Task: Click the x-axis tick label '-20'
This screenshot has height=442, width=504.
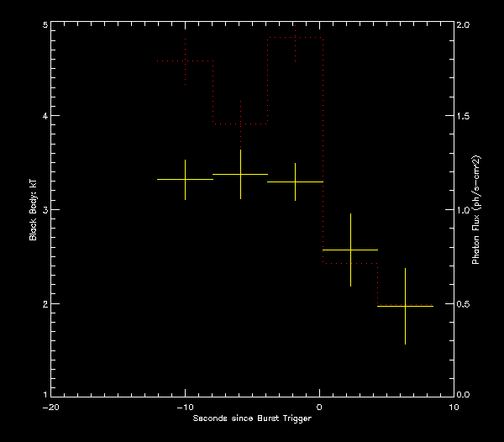Action: [x=50, y=407]
